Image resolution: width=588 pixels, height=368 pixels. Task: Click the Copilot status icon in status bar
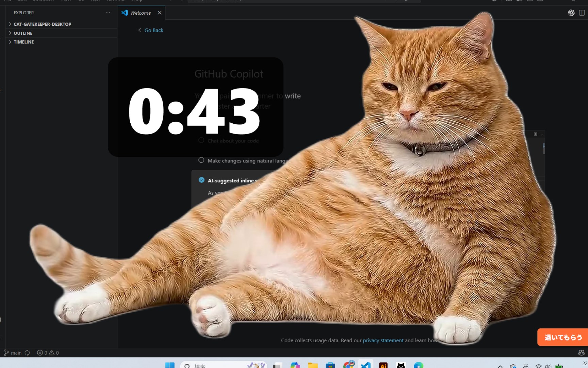581,353
